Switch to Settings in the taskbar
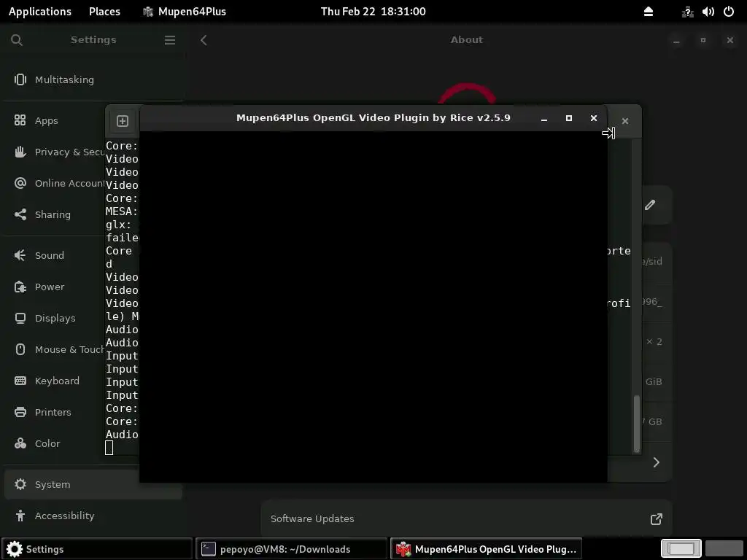 [97, 549]
